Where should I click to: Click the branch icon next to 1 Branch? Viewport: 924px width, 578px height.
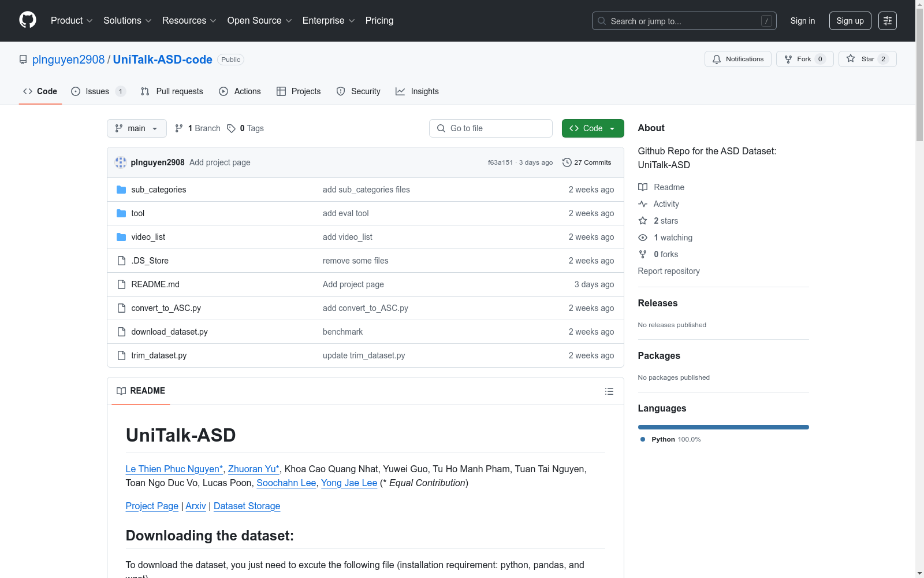click(179, 128)
